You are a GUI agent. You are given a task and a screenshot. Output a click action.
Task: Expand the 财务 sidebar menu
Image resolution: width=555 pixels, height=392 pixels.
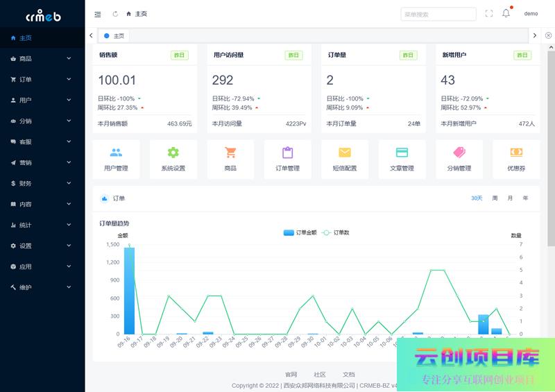click(x=42, y=184)
